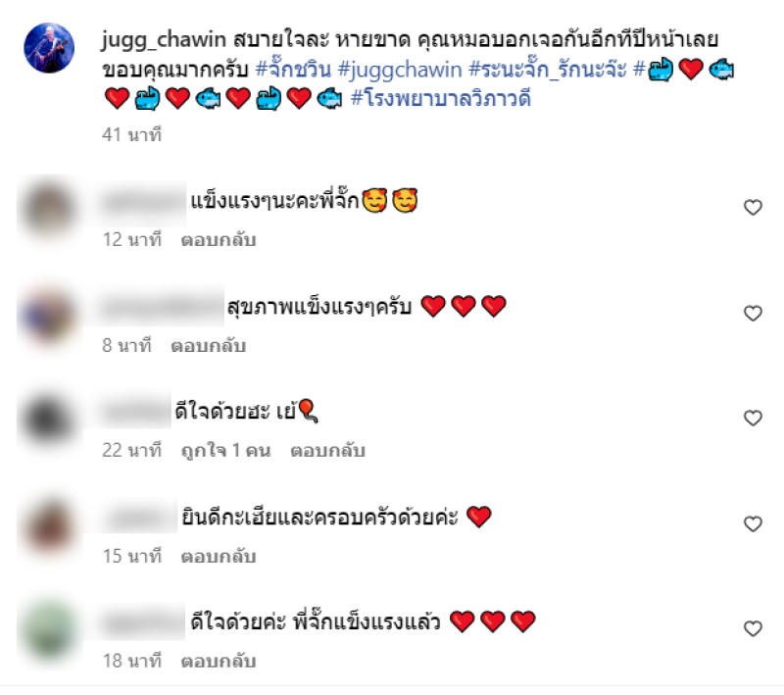Reply to the 22 นาที comment
784x695 pixels.
pos(328,451)
